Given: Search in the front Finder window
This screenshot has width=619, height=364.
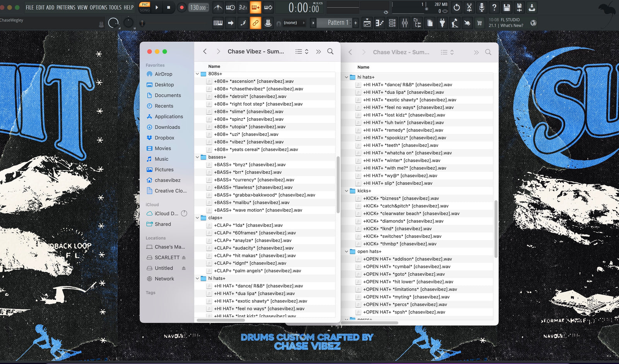Looking at the screenshot, I should (330, 51).
